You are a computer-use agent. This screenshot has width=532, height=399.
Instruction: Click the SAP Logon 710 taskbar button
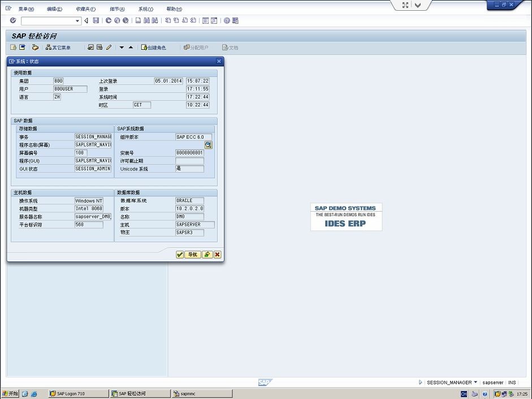tap(77, 393)
